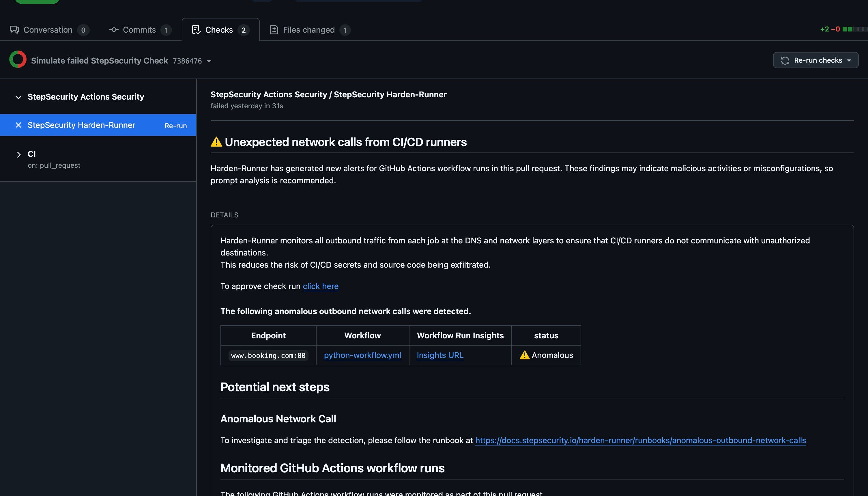Click the Workflow column header

362,335
